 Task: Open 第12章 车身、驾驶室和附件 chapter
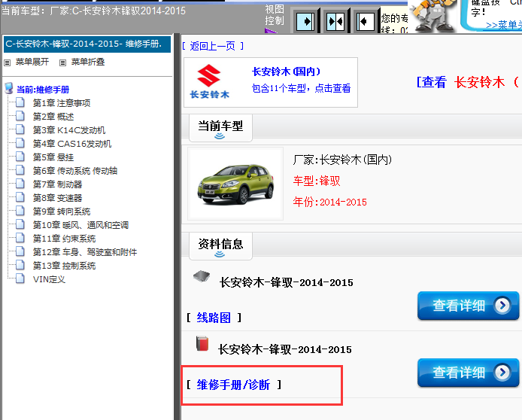tap(85, 252)
